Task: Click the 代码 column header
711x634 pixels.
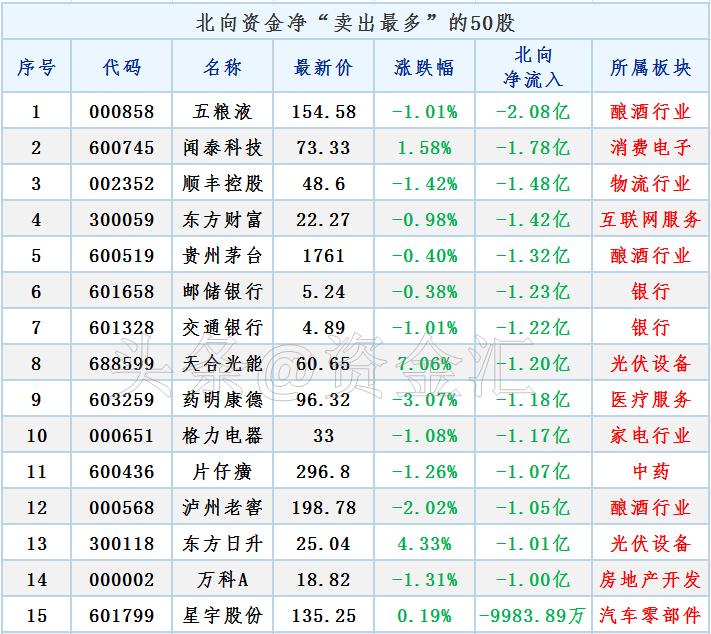Action: point(122,68)
